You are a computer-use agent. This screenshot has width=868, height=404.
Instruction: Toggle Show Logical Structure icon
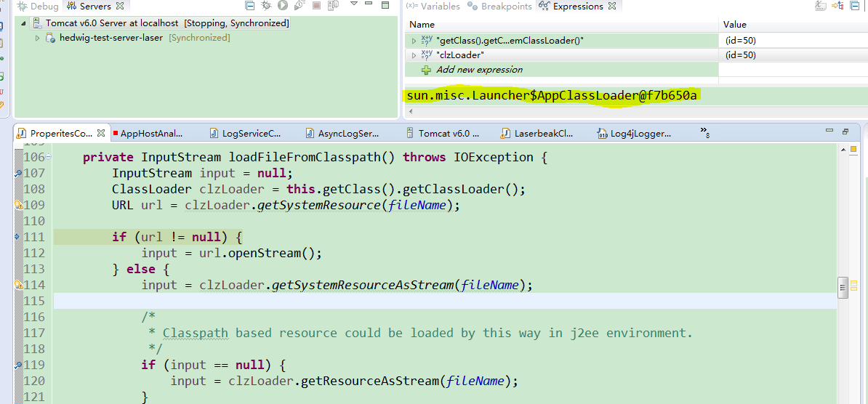[838, 6]
